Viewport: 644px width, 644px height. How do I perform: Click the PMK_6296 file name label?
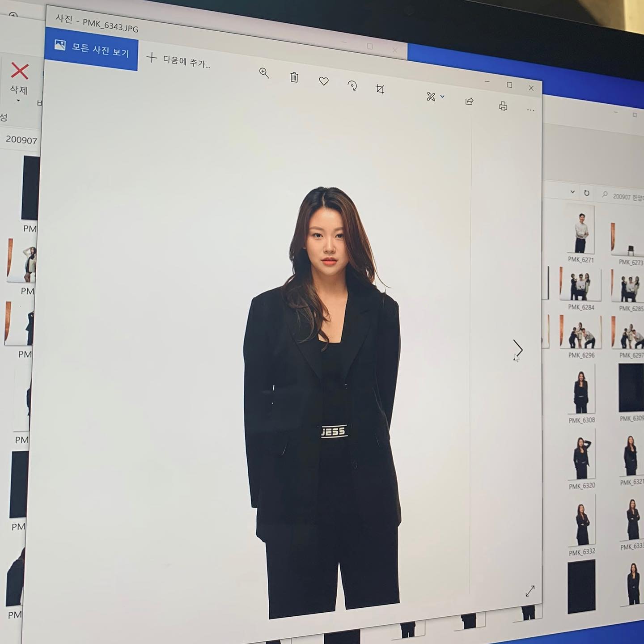click(x=581, y=355)
